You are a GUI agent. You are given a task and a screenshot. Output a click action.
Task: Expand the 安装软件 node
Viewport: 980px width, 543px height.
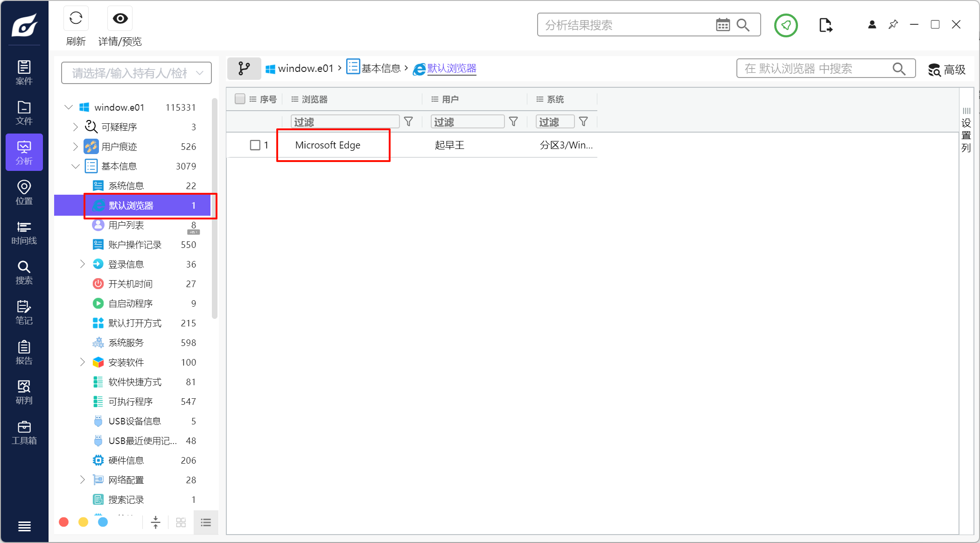click(83, 362)
